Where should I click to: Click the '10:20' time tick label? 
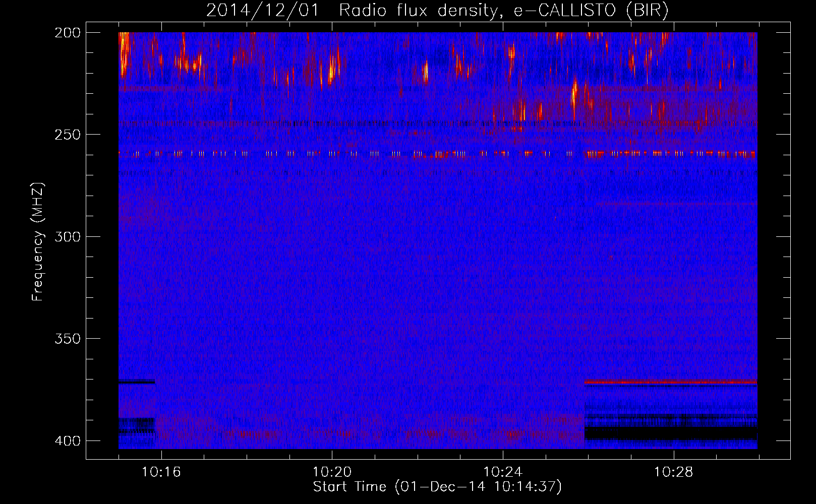(332, 472)
